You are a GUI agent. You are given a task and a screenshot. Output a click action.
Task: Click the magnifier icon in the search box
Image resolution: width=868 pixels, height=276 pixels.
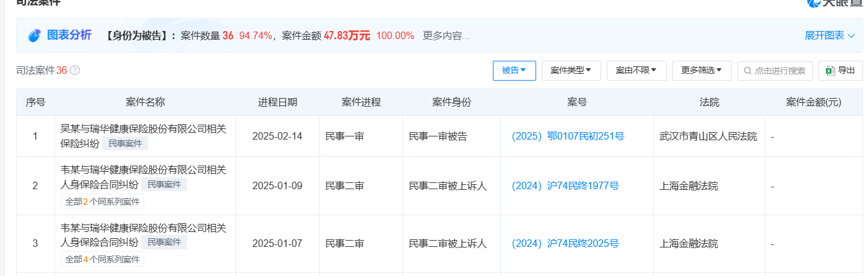click(749, 71)
